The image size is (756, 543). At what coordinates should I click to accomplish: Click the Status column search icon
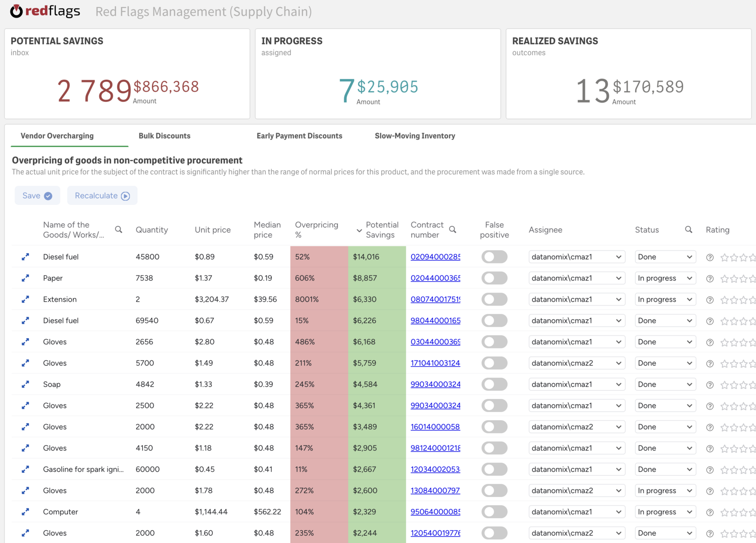click(x=688, y=230)
